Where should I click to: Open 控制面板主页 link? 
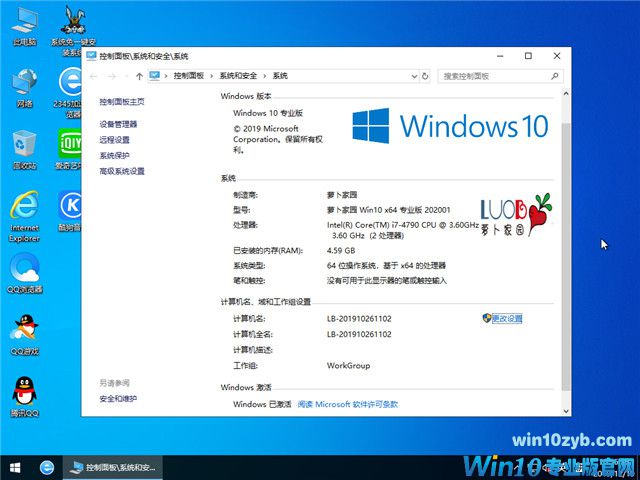(x=122, y=102)
